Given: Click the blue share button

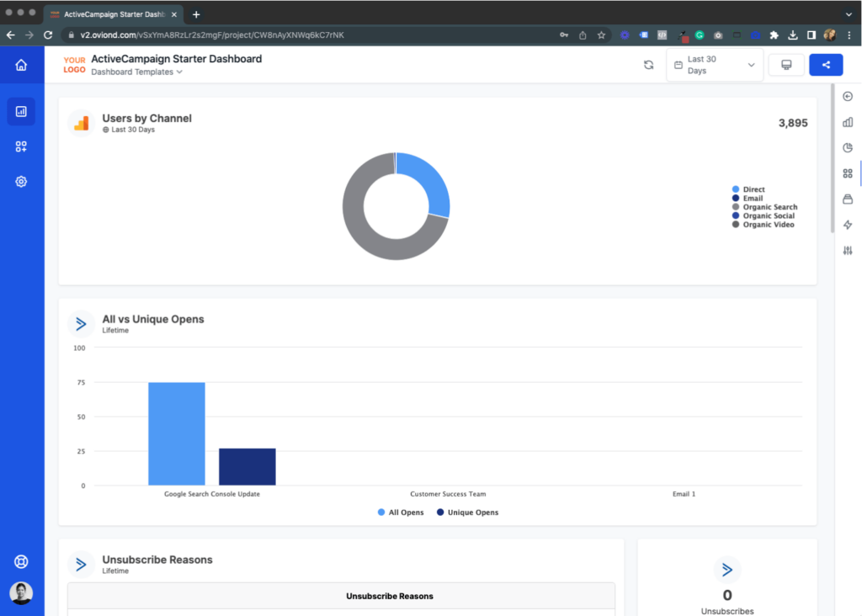Looking at the screenshot, I should tap(826, 65).
